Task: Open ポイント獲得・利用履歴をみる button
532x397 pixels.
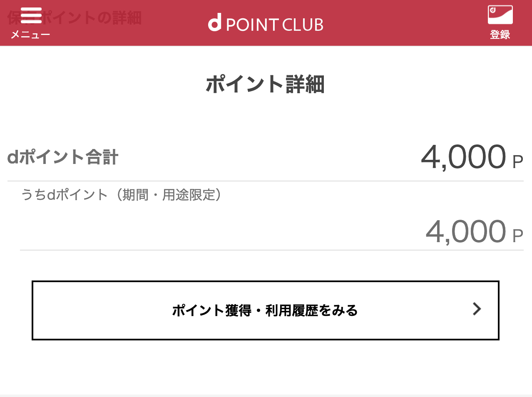Action: tap(266, 310)
